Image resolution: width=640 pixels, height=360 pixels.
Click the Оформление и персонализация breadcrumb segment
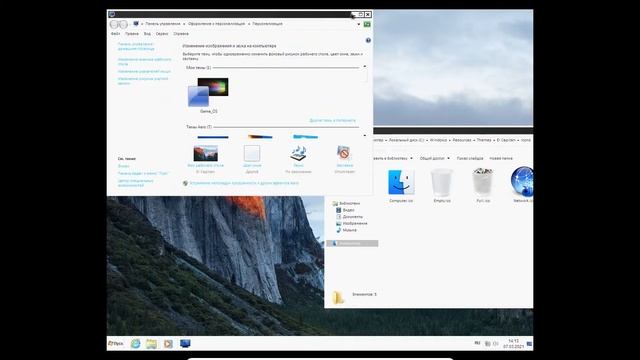point(216,24)
